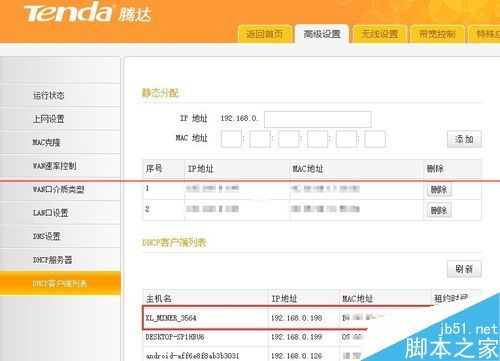Open the 无线设置 tab
Image resolution: width=500 pixels, height=361 pixels.
(380, 34)
